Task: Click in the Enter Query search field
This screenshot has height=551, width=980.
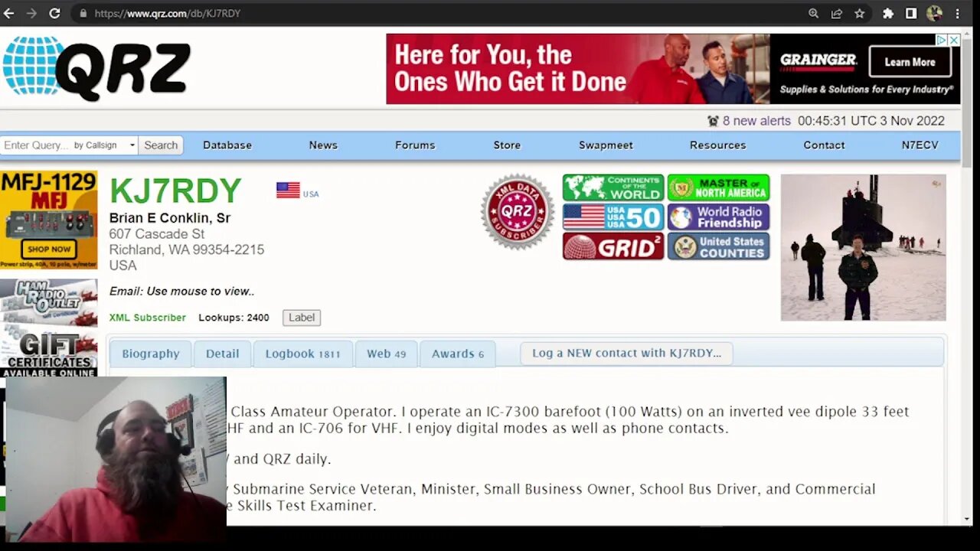Action: point(36,145)
